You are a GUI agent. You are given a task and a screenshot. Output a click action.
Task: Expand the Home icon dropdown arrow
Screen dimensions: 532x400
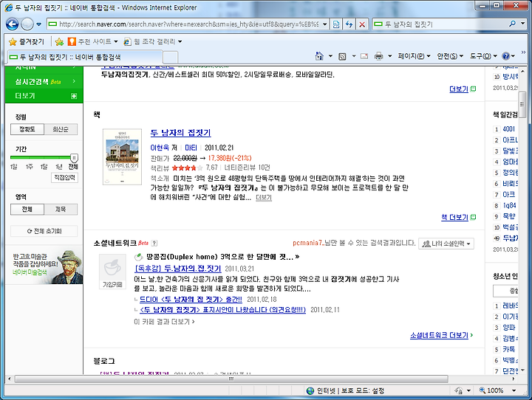330,56
